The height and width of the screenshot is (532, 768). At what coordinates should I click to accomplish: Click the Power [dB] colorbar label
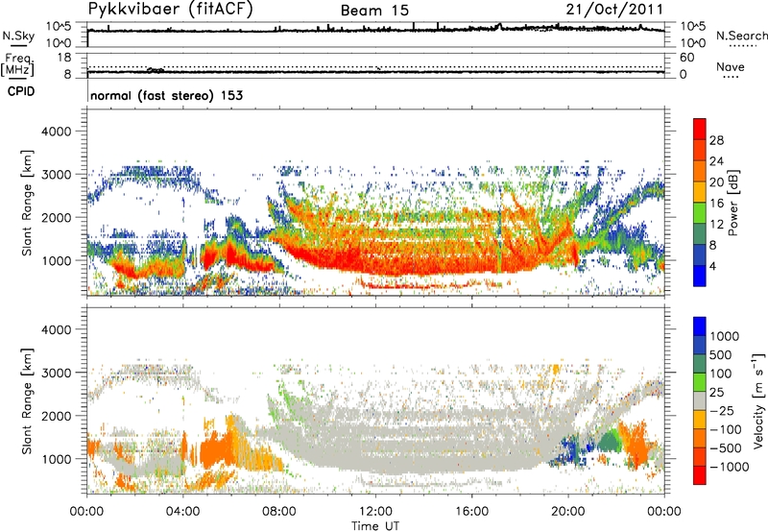tap(733, 203)
